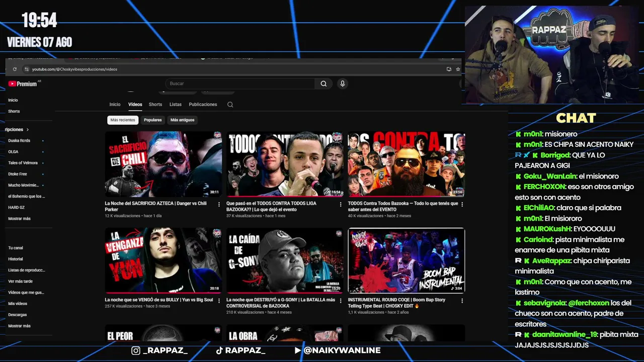
Task: Click the Instagram icon in the stream footer
Action: pyautogui.click(x=136, y=350)
